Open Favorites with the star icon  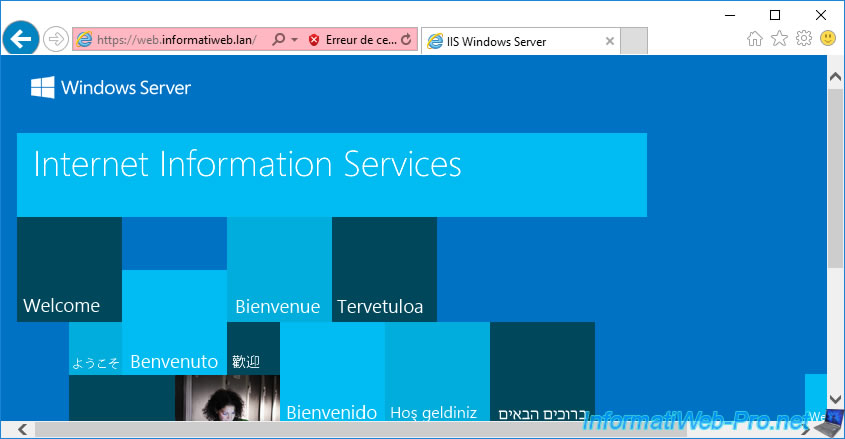[779, 38]
